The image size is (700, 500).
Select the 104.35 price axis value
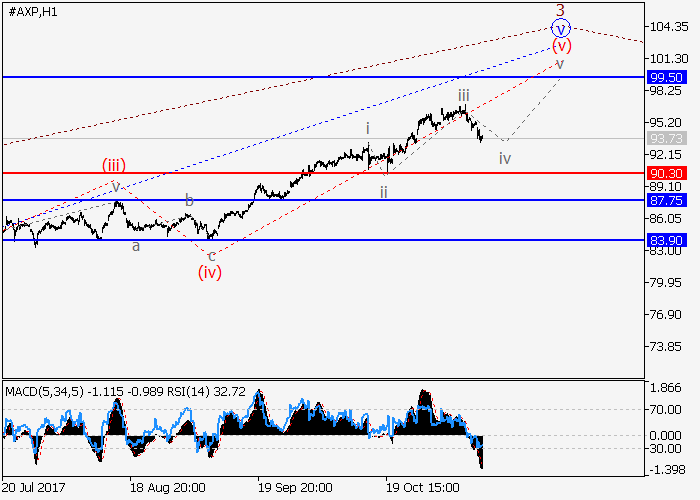pos(666,27)
